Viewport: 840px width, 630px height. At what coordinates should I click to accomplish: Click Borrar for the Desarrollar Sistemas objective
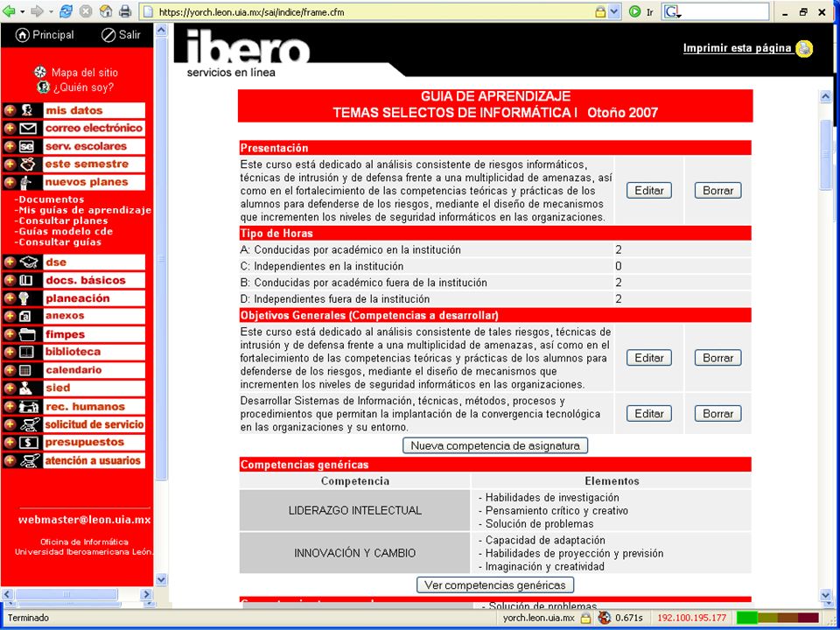point(717,414)
